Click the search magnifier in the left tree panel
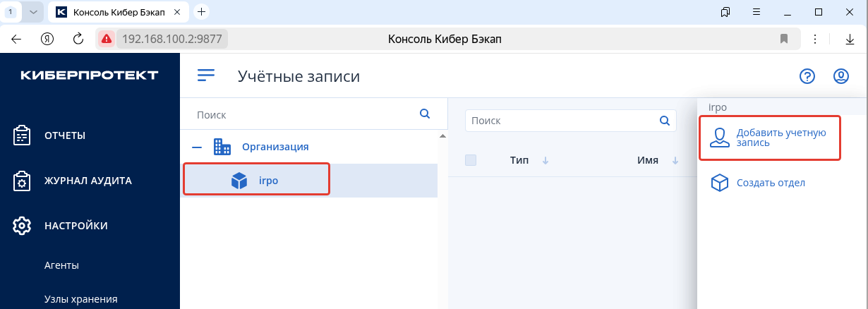 click(425, 114)
